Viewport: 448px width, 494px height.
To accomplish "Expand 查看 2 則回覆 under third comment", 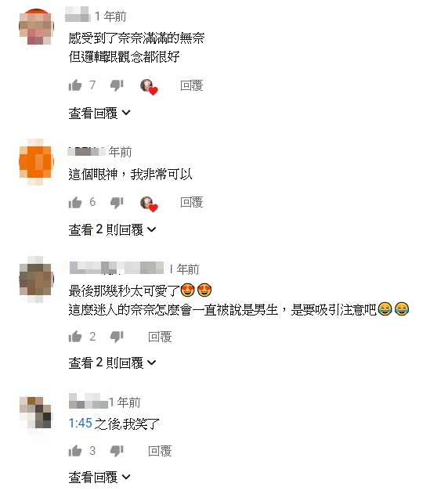I will (112, 362).
